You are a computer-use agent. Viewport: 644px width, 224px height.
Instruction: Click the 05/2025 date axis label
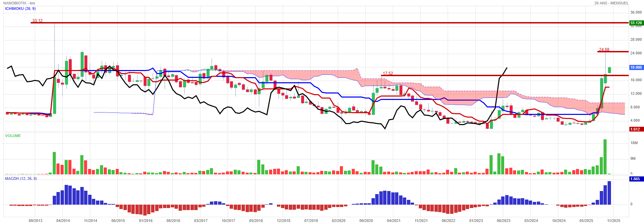(x=586, y=221)
